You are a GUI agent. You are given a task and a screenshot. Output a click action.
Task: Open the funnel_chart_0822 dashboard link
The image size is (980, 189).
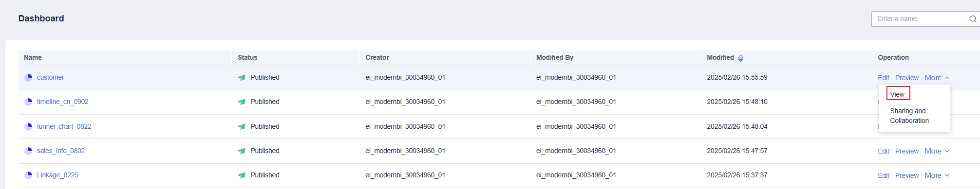64,126
